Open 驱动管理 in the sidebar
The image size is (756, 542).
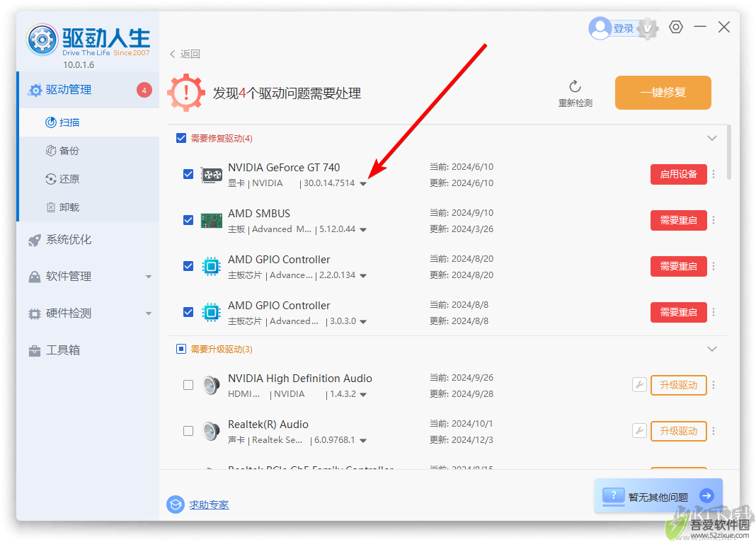click(x=88, y=90)
